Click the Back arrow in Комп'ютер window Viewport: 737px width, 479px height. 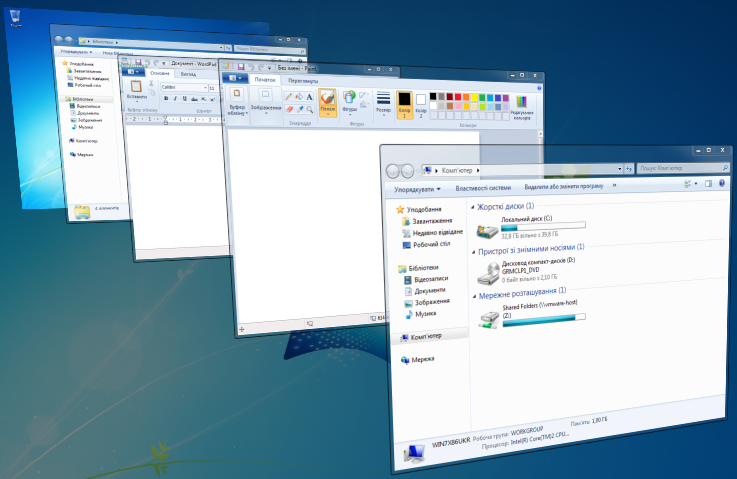pos(392,171)
